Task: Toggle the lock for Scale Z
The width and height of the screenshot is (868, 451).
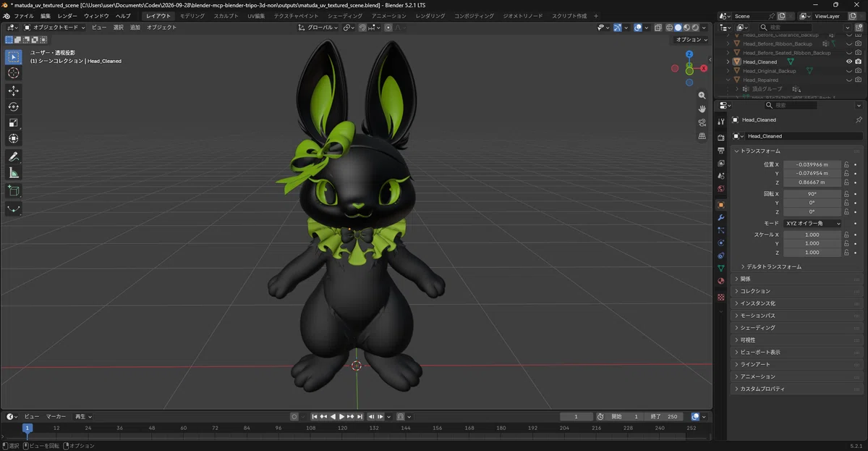Action: (846, 253)
